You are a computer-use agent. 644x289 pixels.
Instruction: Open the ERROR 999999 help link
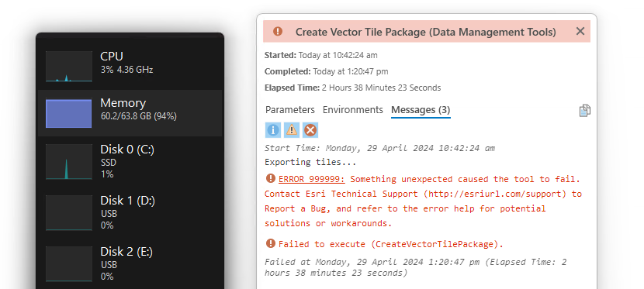(312, 179)
